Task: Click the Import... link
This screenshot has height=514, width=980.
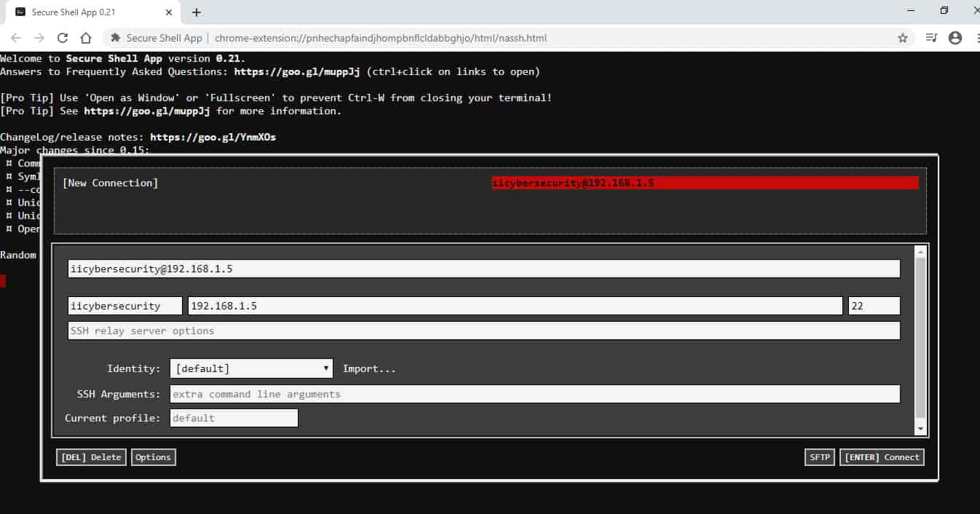Action: click(369, 368)
